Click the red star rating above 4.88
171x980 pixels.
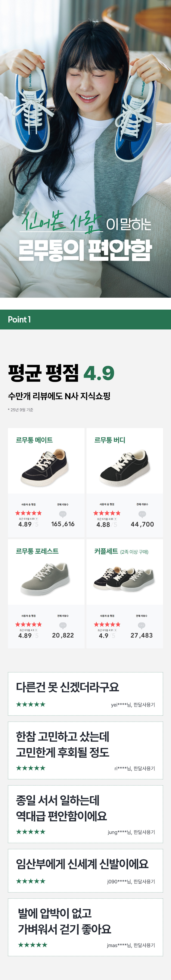tap(107, 513)
